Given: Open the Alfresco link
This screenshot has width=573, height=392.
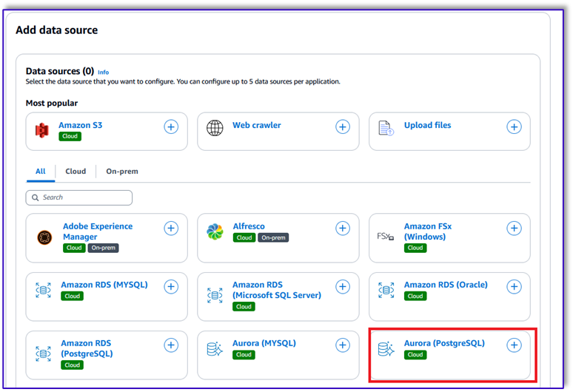Looking at the screenshot, I should coord(249,226).
